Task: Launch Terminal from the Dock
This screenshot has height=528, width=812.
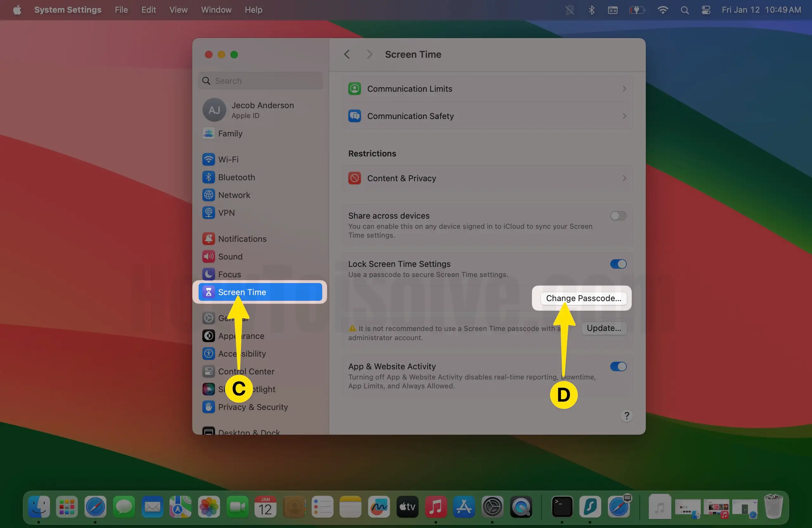Action: point(562,507)
